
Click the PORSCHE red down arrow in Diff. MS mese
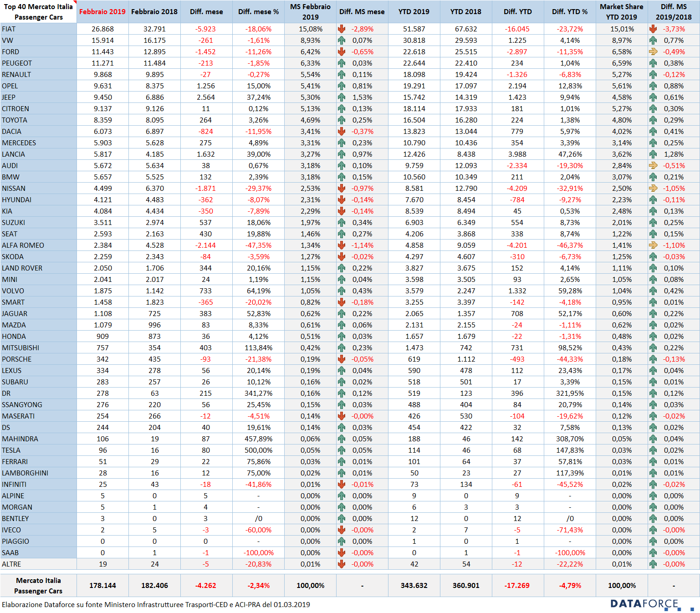tap(342, 359)
